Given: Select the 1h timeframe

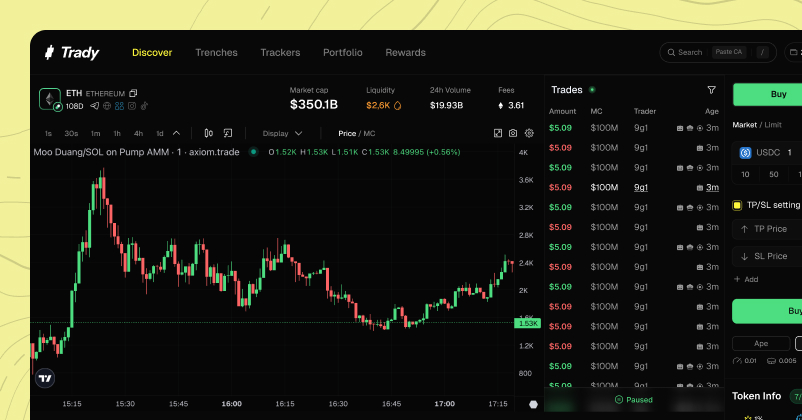Looking at the screenshot, I should pos(117,134).
